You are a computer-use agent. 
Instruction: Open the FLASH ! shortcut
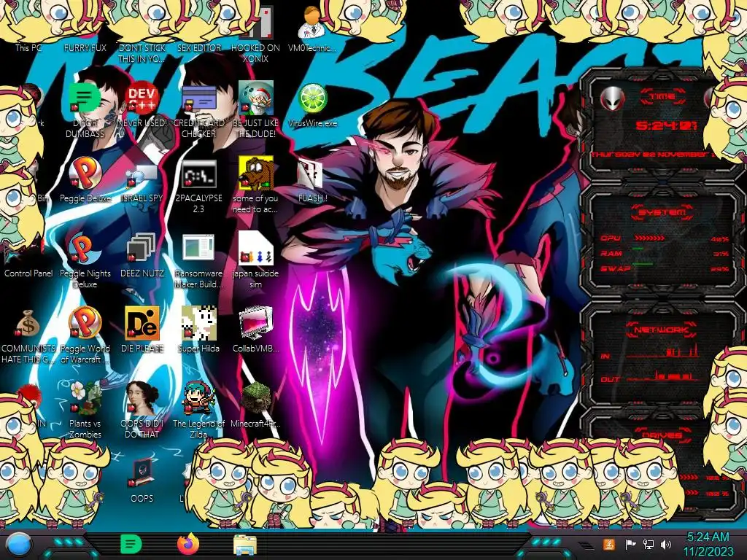click(x=312, y=180)
